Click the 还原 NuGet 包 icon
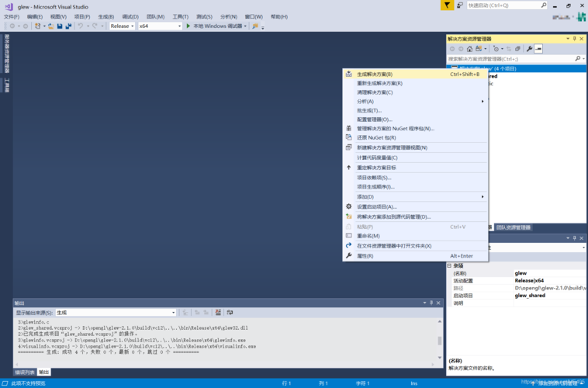 (349, 137)
